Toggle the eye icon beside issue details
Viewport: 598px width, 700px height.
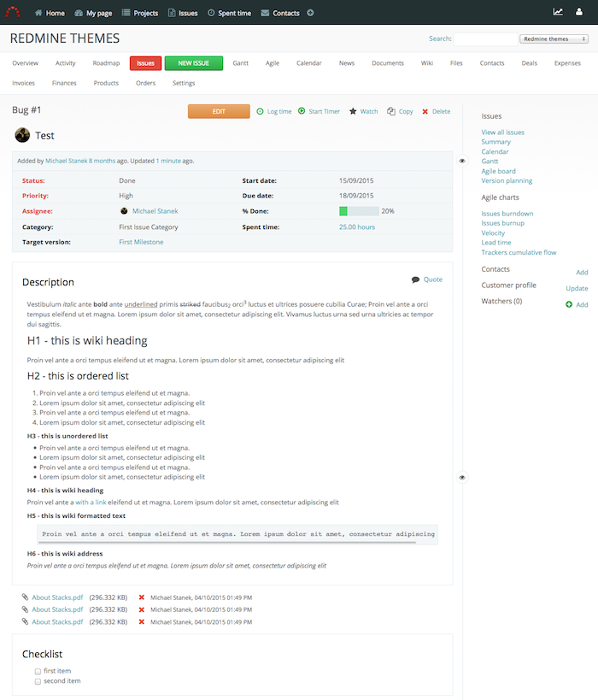point(462,161)
